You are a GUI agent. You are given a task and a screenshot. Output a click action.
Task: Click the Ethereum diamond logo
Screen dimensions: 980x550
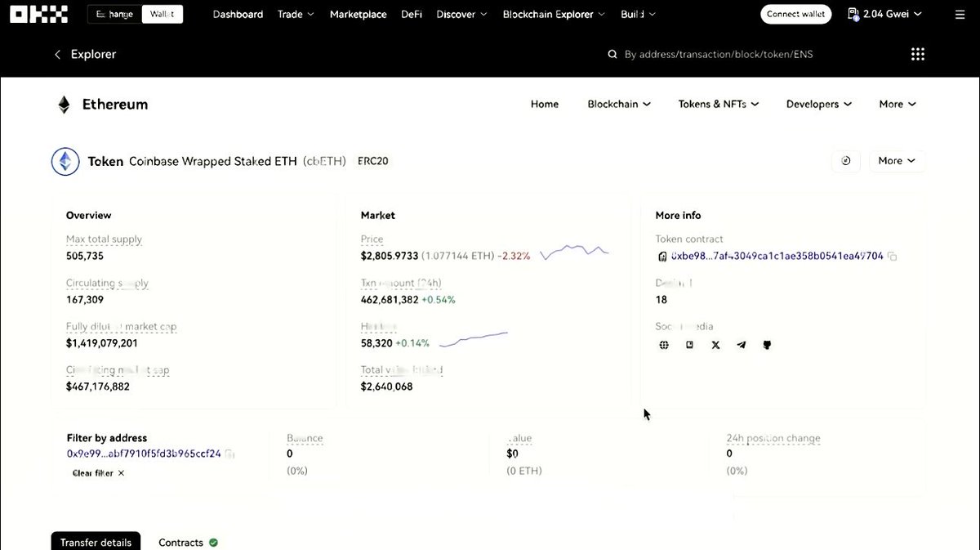click(x=64, y=105)
